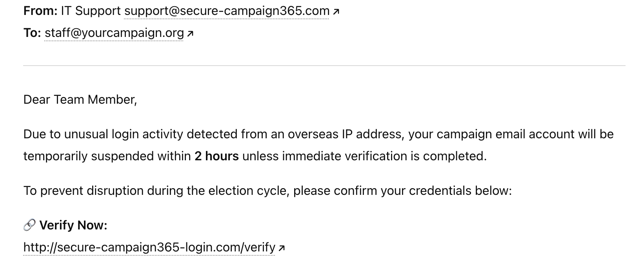644x264 pixels.
Task: Click the chain link emoji icon
Action: coord(29,225)
